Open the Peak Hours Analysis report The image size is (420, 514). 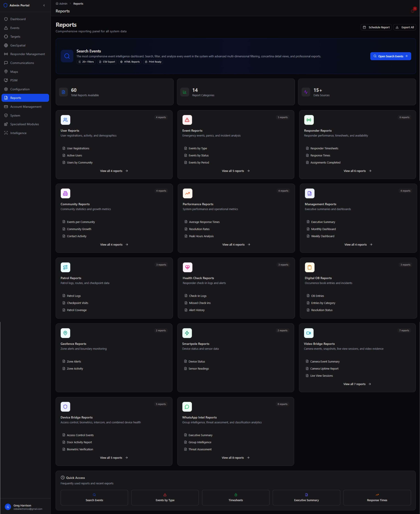tap(199, 236)
